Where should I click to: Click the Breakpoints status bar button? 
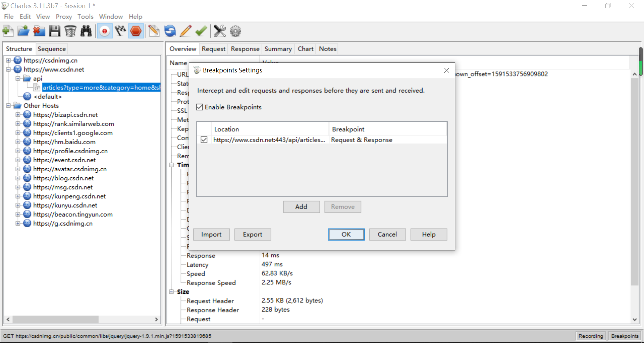tap(625, 336)
